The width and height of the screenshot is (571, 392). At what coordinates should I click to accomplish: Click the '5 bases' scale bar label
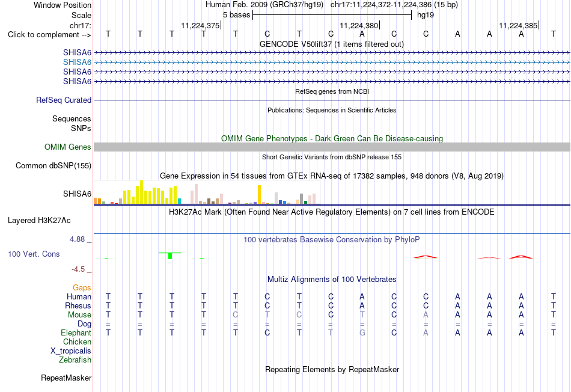click(237, 15)
